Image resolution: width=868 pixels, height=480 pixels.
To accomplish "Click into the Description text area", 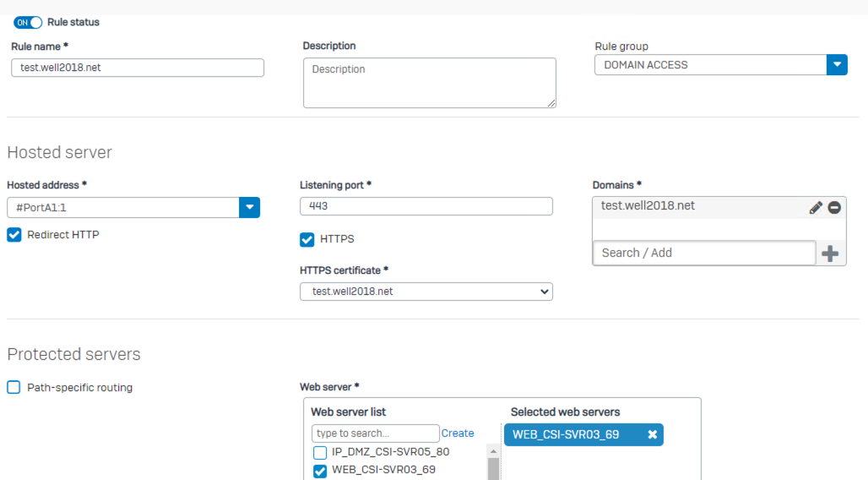I will coord(430,83).
